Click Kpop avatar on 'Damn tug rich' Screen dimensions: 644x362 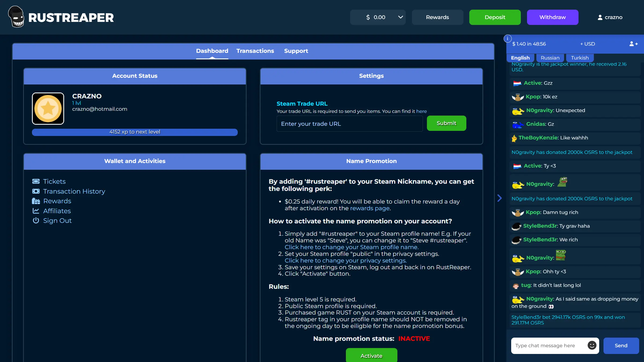[518, 213]
